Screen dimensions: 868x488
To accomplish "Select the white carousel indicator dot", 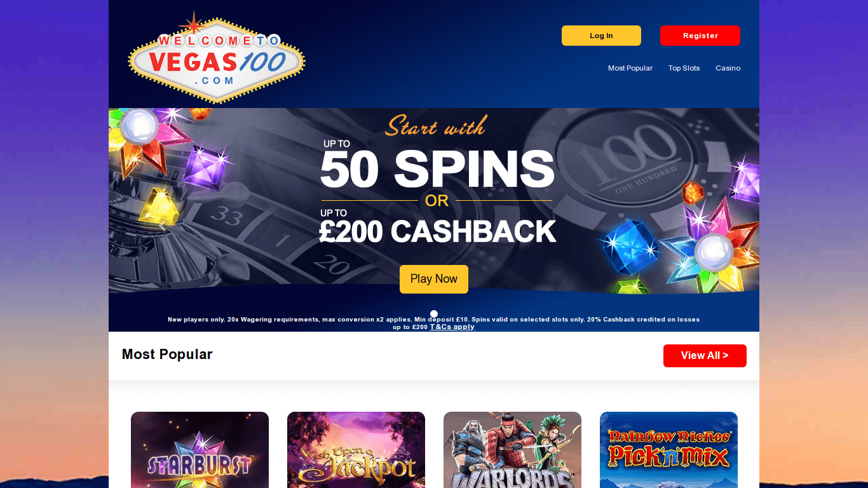I will coord(434,313).
